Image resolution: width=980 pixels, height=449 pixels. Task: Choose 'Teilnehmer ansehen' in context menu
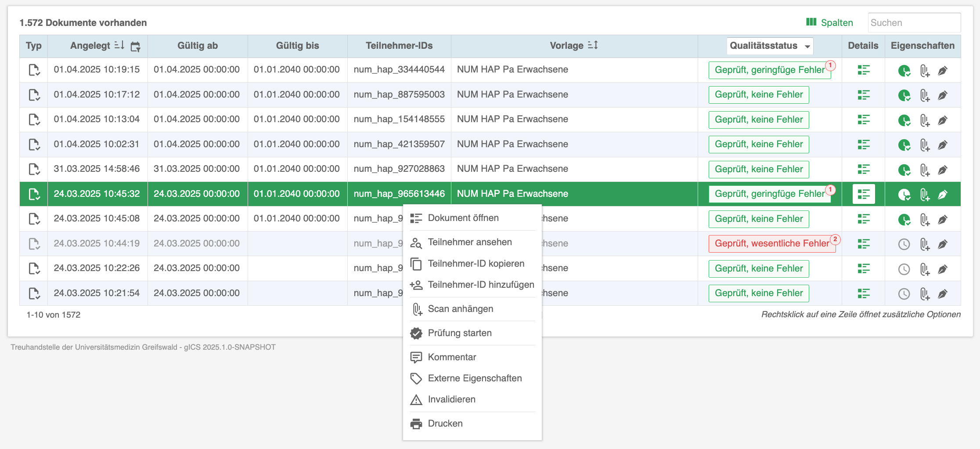(x=472, y=242)
